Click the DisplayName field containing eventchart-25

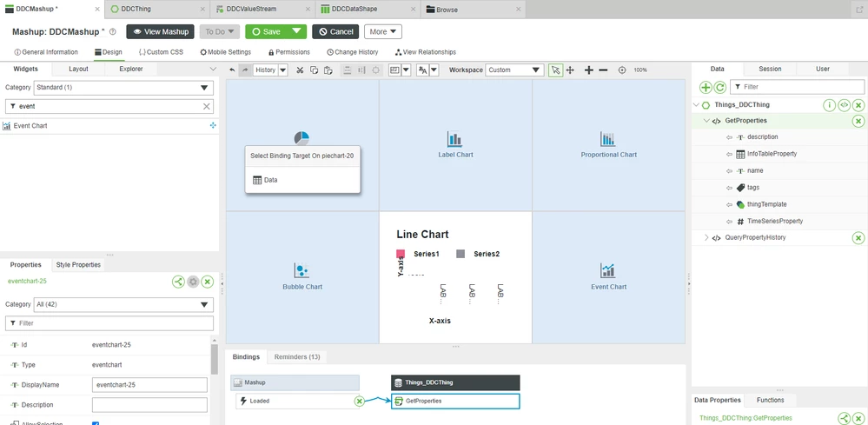149,385
